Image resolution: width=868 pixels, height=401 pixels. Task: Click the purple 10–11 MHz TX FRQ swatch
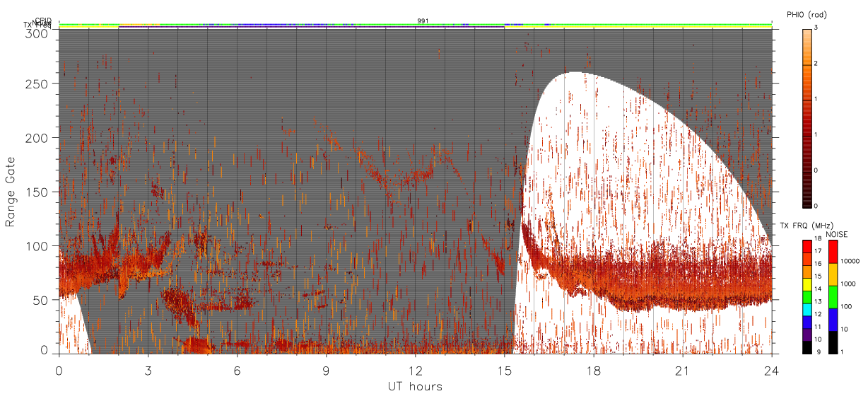click(807, 335)
